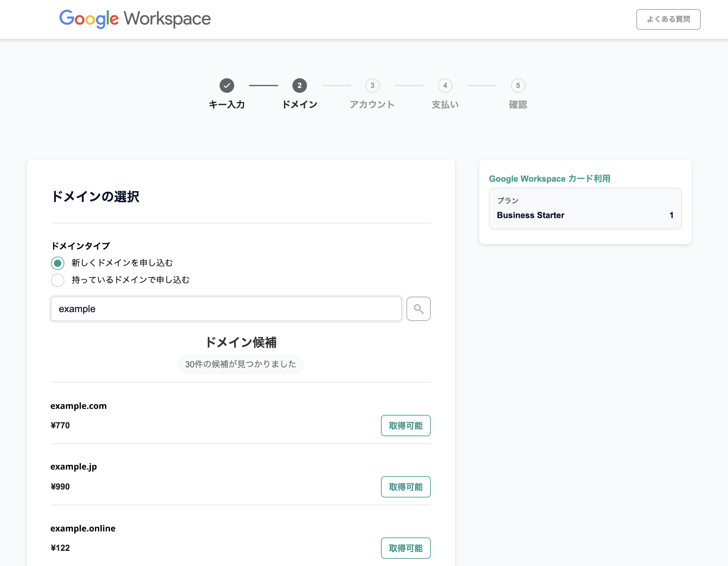Click inside the domain search input field
This screenshot has width=728, height=566.
point(226,309)
